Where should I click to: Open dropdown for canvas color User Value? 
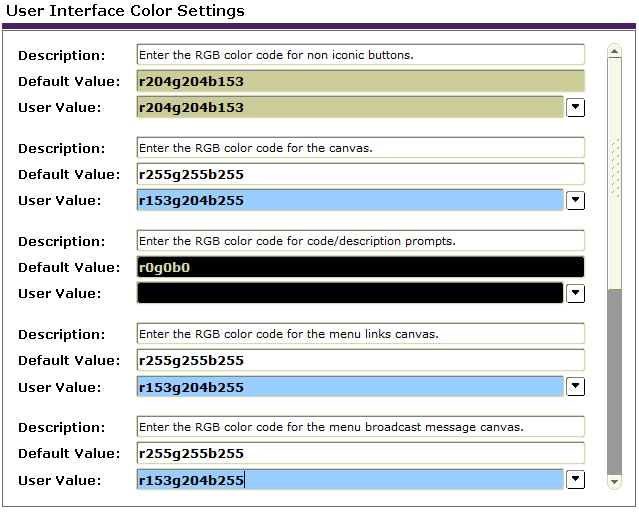tap(575, 200)
